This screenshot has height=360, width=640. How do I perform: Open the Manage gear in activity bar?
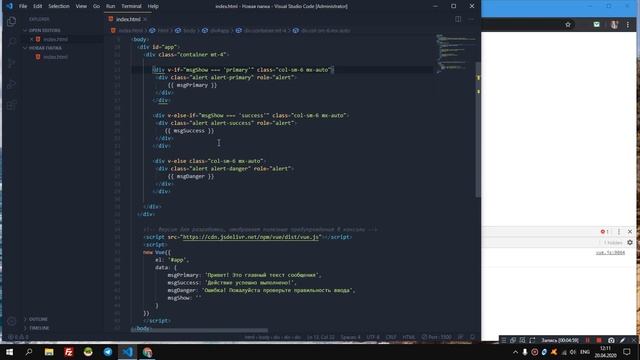click(11, 321)
